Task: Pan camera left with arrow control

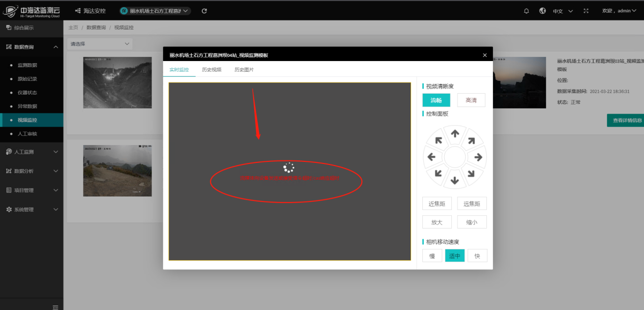Action: tap(432, 157)
